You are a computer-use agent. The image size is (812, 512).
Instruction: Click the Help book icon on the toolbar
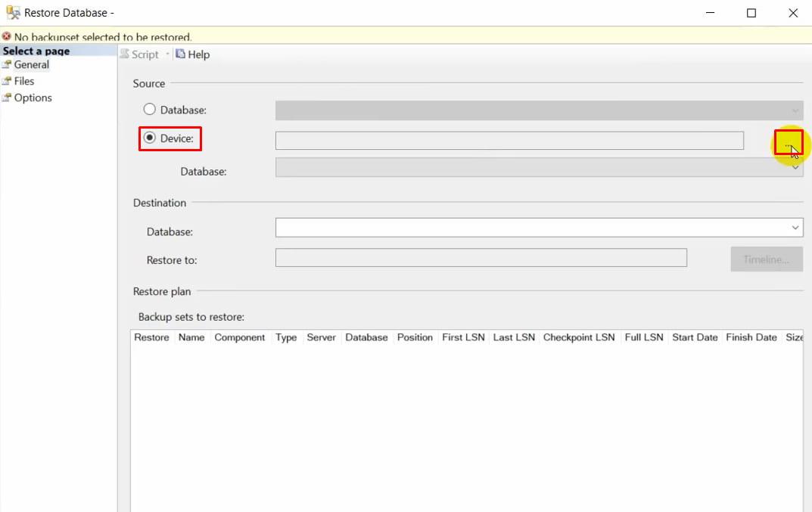click(x=179, y=54)
